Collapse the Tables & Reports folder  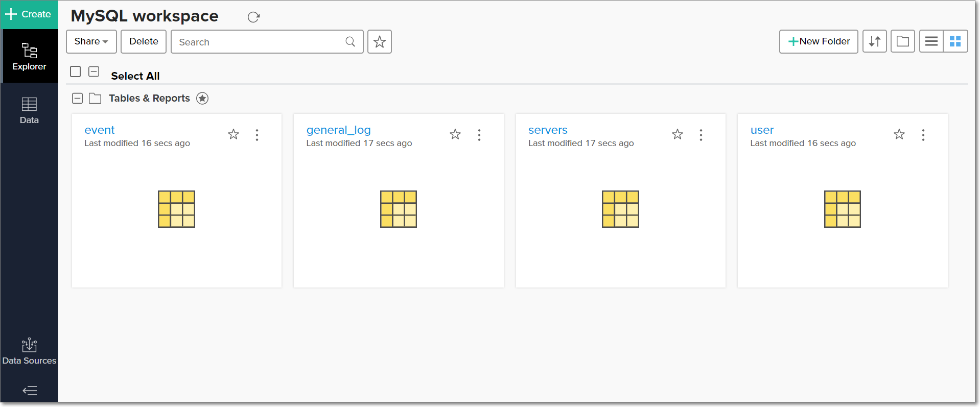coord(78,99)
